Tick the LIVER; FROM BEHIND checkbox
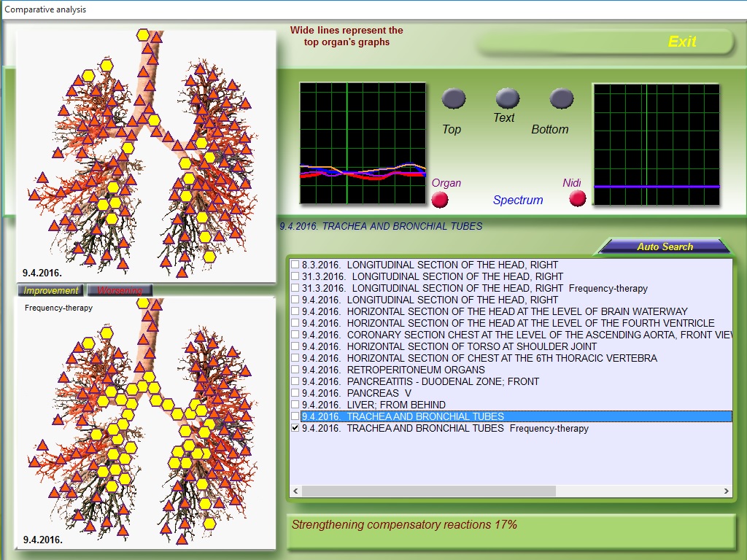The height and width of the screenshot is (560, 747). (295, 405)
